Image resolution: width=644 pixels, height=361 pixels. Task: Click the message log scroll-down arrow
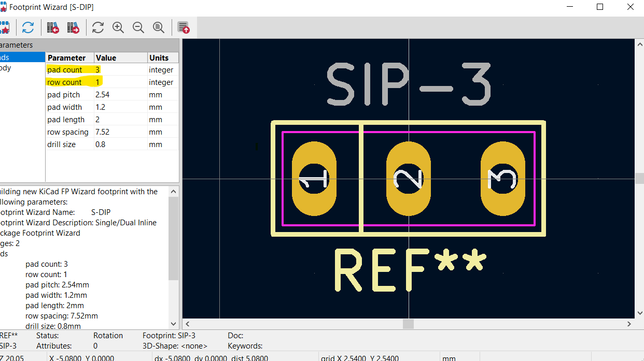click(174, 324)
